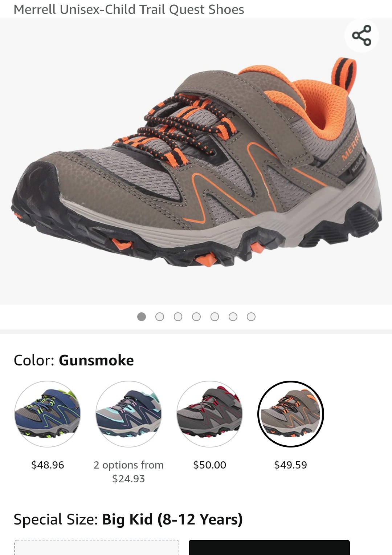Screen dimensions: 392x555
Task: Go to fourth image carousel dot
Action: point(196,317)
